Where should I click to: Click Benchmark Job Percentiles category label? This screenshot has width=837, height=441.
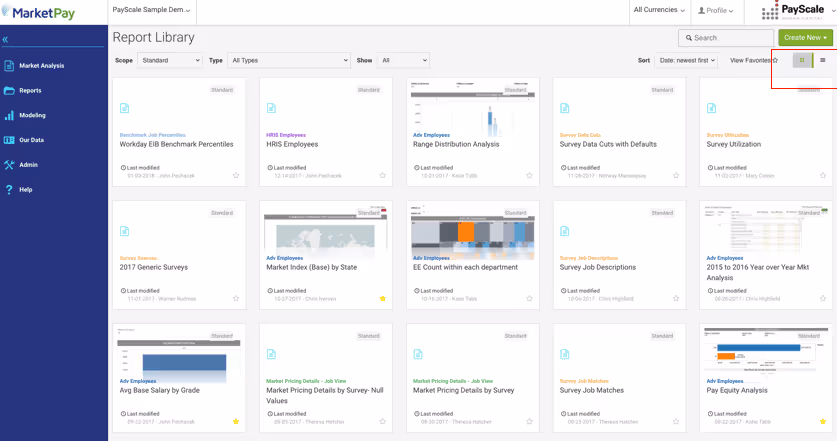(153, 135)
